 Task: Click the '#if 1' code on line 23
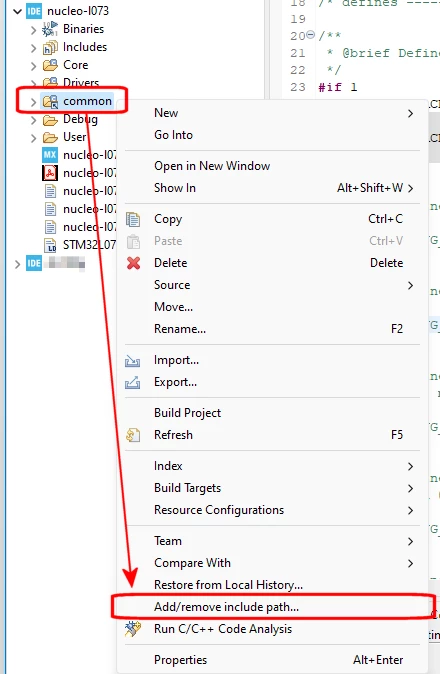(x=338, y=87)
